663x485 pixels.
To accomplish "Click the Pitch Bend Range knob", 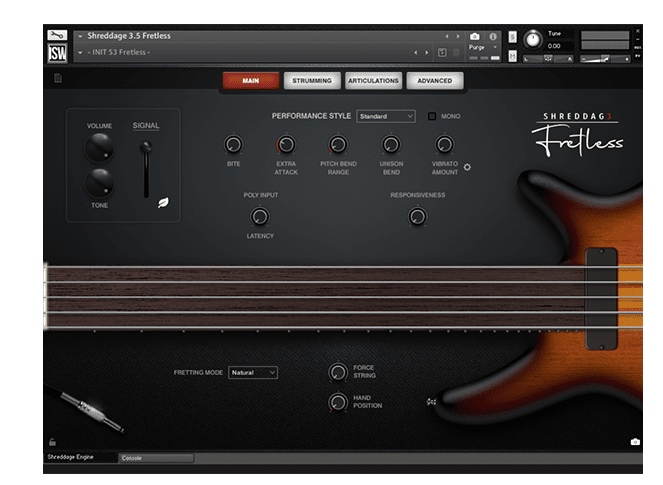I will (x=338, y=145).
